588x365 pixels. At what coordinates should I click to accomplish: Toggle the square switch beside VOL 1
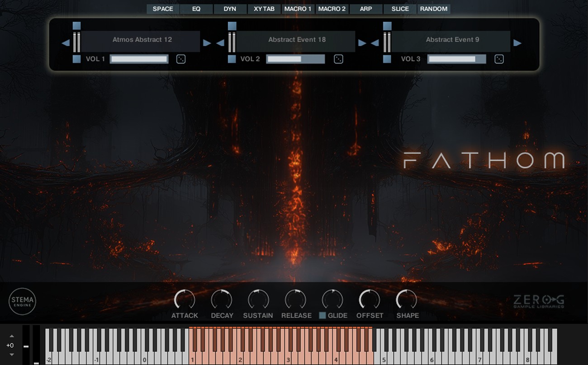coord(76,58)
